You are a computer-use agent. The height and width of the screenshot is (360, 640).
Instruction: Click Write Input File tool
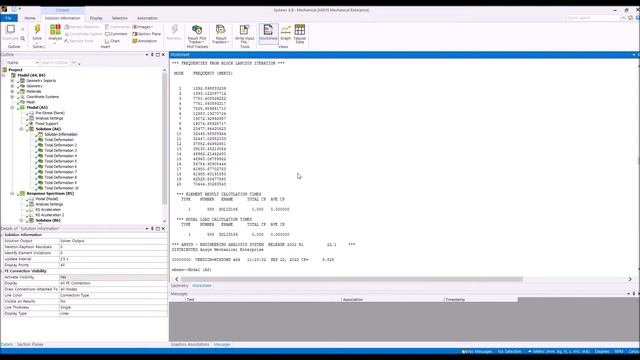click(244, 34)
